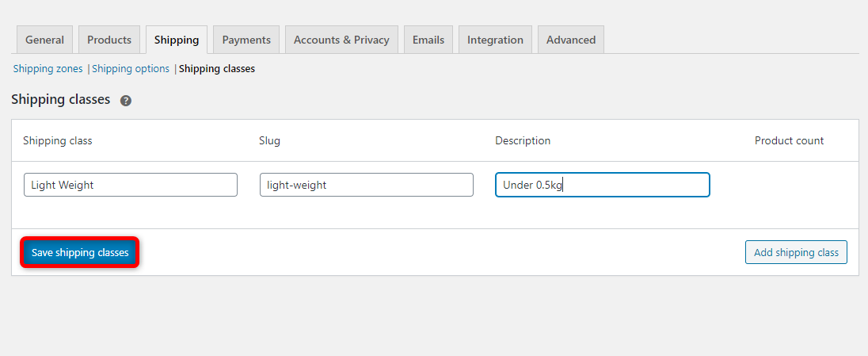The width and height of the screenshot is (868, 356).
Task: Select the Advanced tab
Action: pos(571,40)
